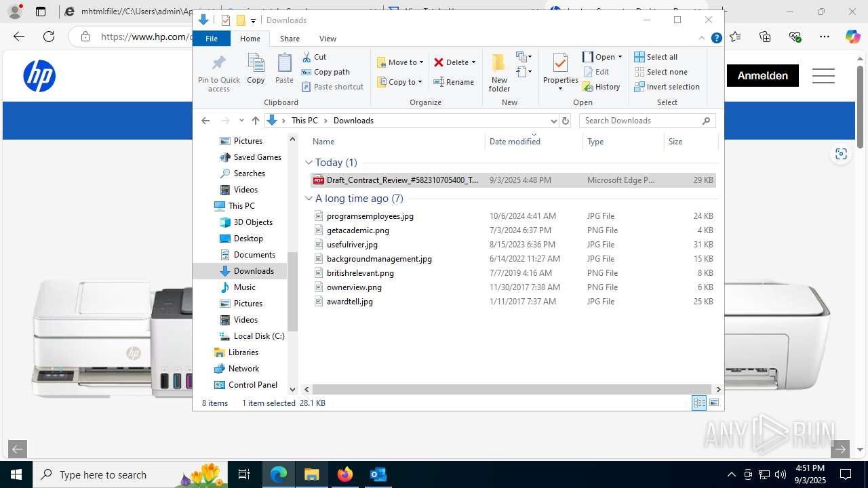This screenshot has height=488, width=868.
Task: Open Recent locations dropdown arrow
Action: (241, 121)
